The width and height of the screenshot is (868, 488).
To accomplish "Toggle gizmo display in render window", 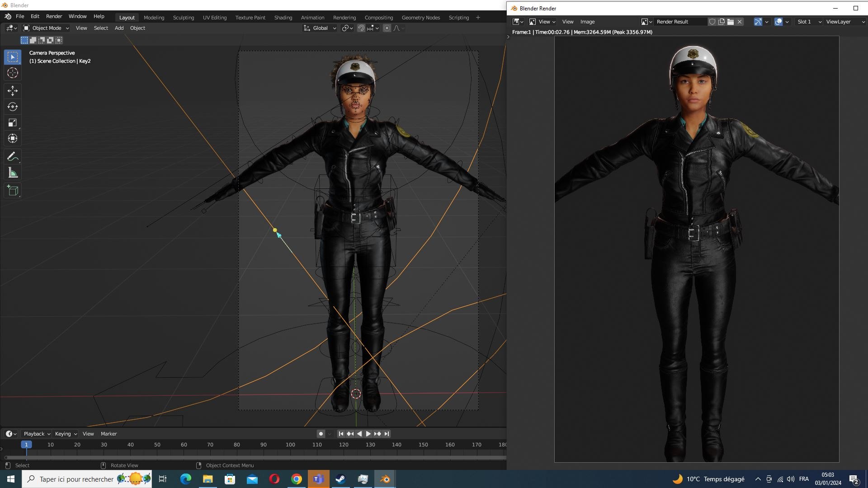I will point(758,22).
